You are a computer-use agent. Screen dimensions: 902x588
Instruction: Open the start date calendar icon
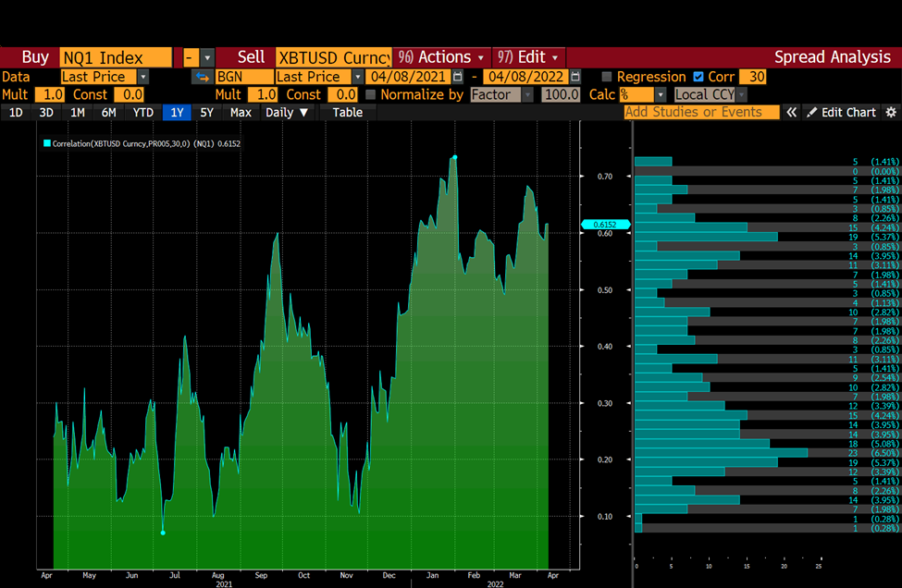point(458,77)
